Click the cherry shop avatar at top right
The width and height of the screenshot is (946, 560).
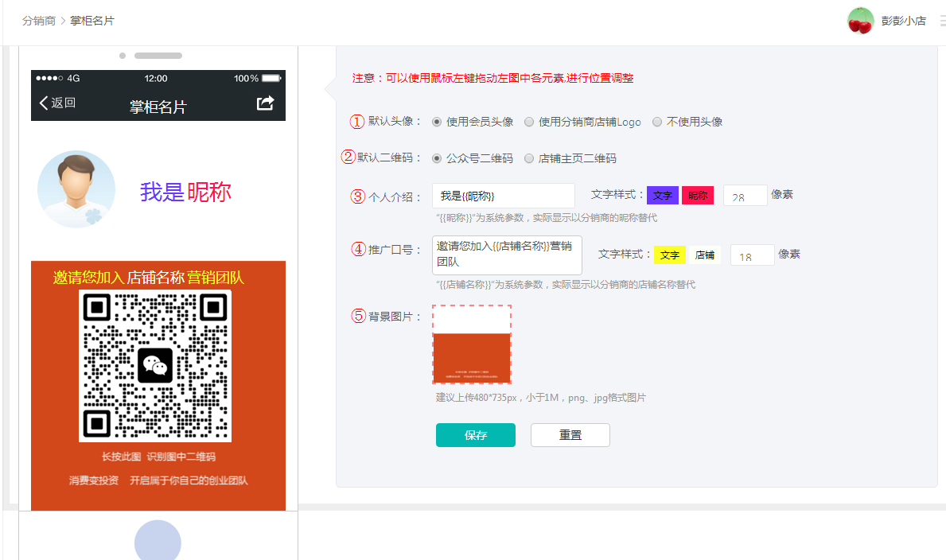(x=860, y=21)
